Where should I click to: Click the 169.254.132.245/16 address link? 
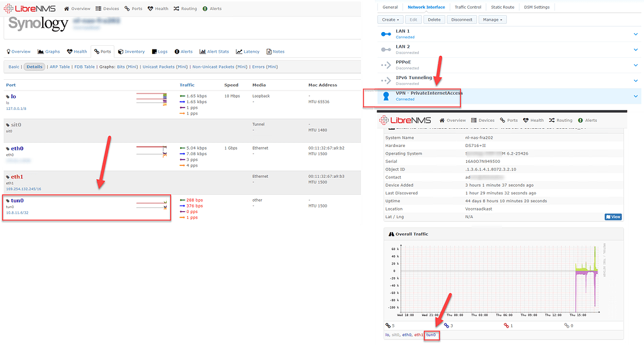coord(23,189)
